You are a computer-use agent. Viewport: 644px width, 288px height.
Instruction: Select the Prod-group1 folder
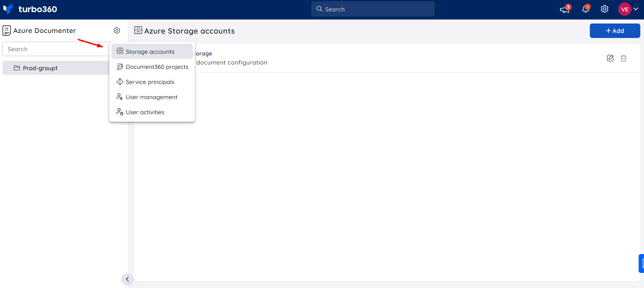tap(57, 68)
